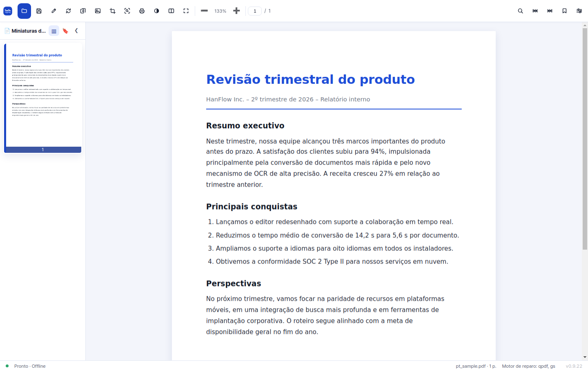Select the page 1 thumbnail
Viewport: 588px width, 371px height.
point(43,98)
